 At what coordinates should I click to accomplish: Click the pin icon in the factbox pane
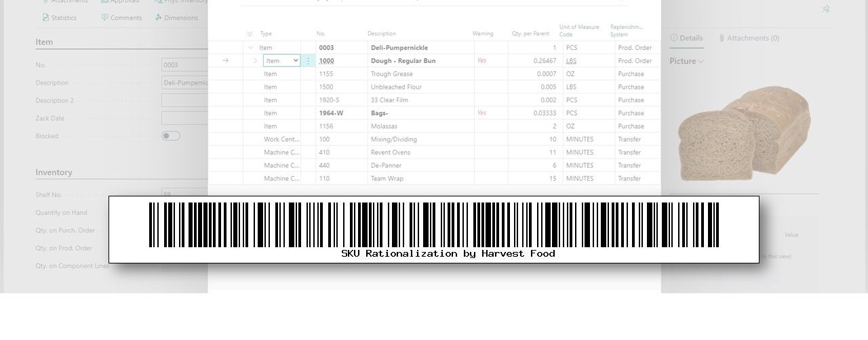point(825,9)
